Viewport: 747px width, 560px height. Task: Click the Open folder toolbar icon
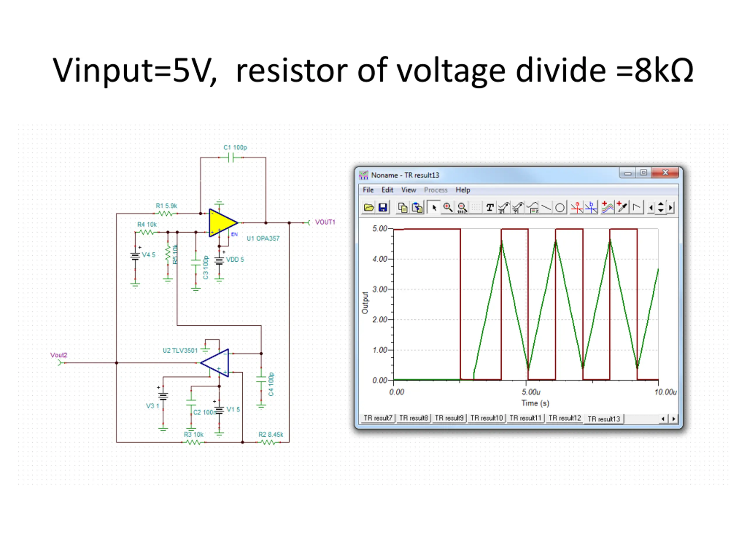coord(369,208)
